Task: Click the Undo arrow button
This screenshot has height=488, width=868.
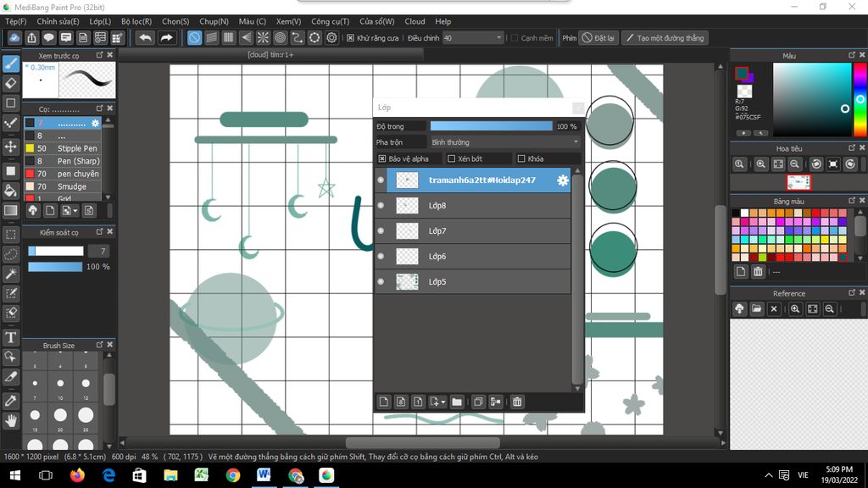Action: tap(145, 37)
